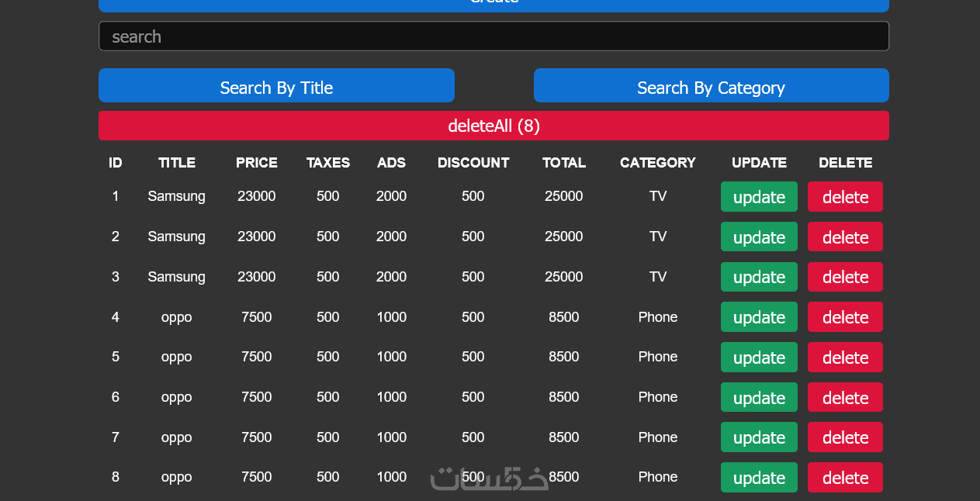Click the deleteAll (8) button

coord(493,126)
